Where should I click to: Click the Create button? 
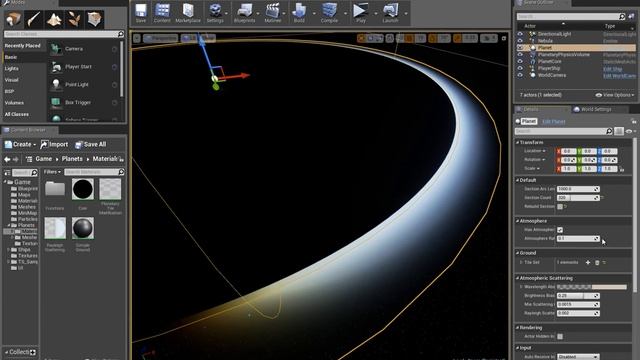tap(20, 144)
